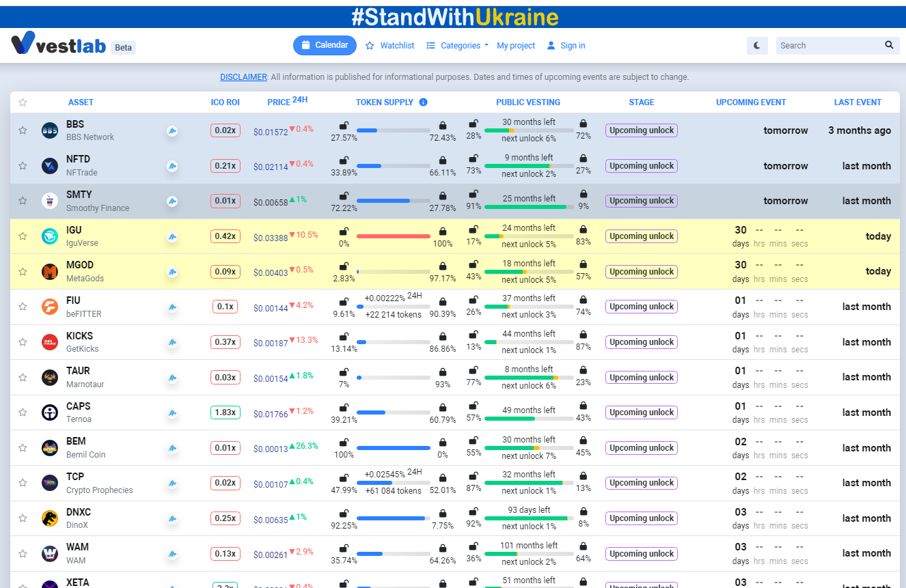Open the Watchlist tab
Screen dimensions: 906x588
pyautogui.click(x=390, y=46)
